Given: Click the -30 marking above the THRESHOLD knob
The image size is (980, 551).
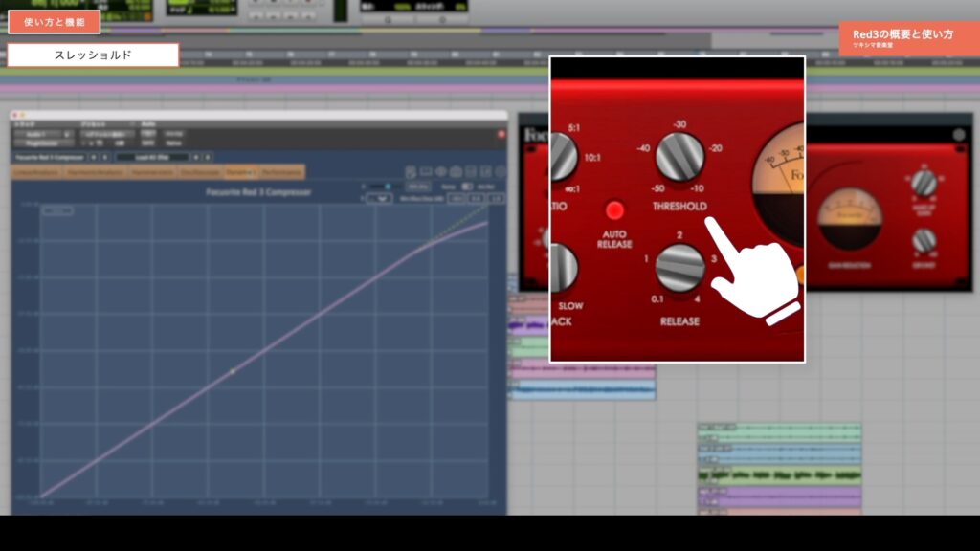Looking at the screenshot, I should point(679,124).
